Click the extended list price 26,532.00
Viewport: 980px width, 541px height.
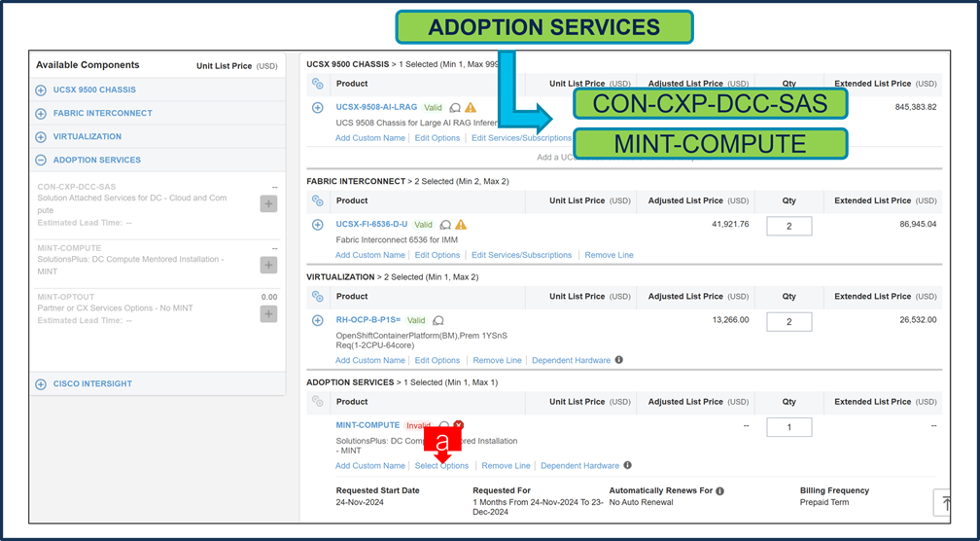tap(918, 319)
